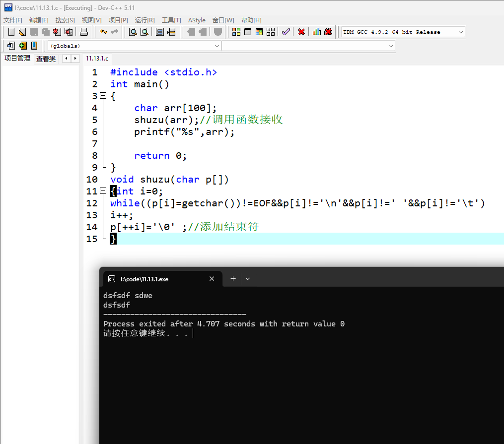Click the terminal text 'dsfsdf sdwe'
The height and width of the screenshot is (444, 504).
(128, 296)
